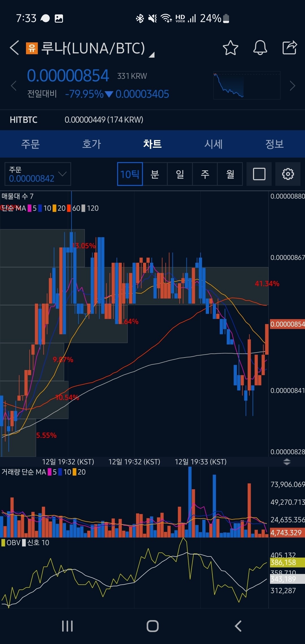Open market selector triangle next to LUNA/BTC
This screenshot has height=644, width=305.
[x=152, y=55]
